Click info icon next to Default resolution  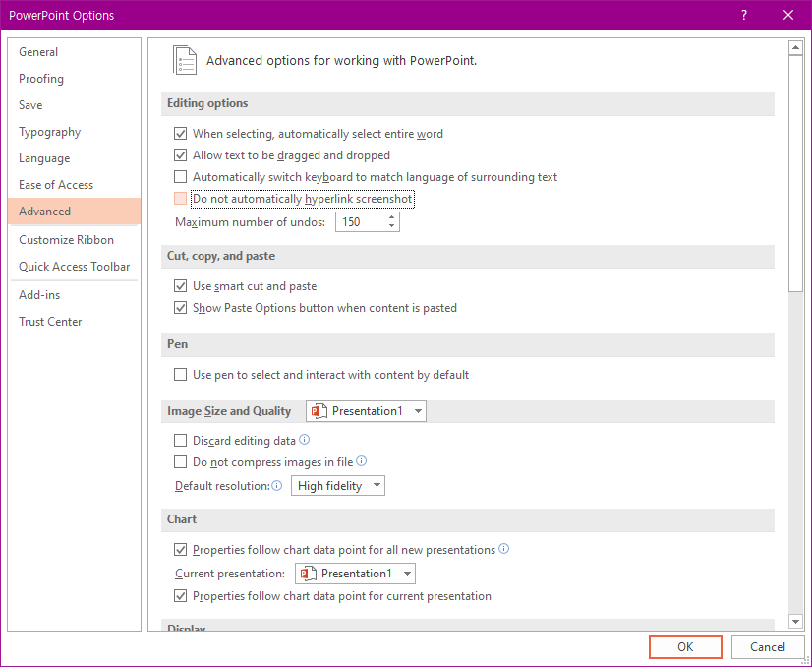coord(277,486)
